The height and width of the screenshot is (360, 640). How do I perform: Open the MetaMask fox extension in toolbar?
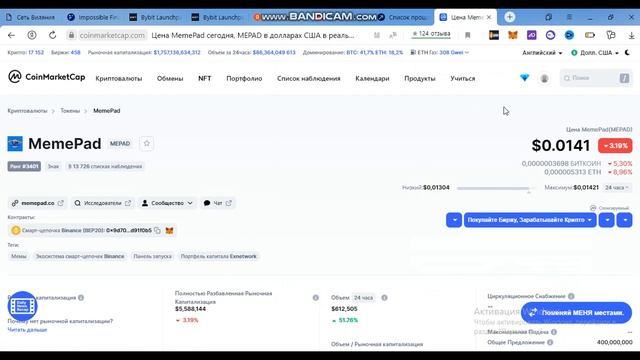coord(513,36)
